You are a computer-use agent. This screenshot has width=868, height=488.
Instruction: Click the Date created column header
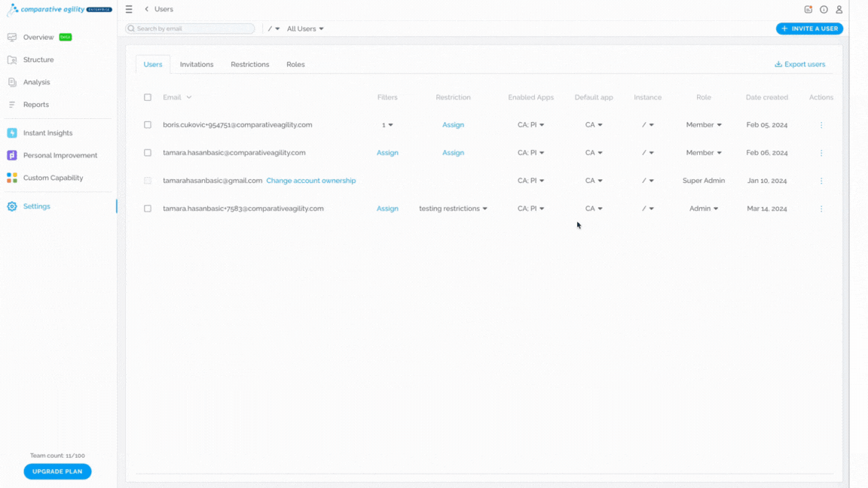point(767,97)
